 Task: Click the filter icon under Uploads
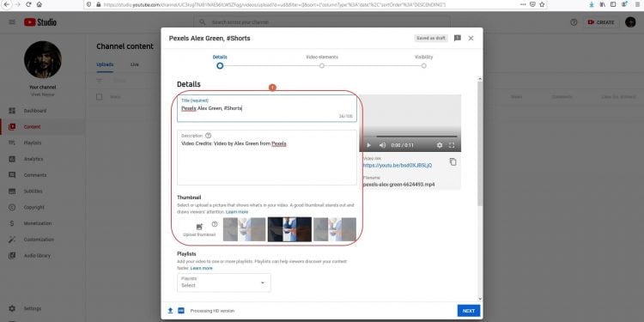[x=99, y=81]
